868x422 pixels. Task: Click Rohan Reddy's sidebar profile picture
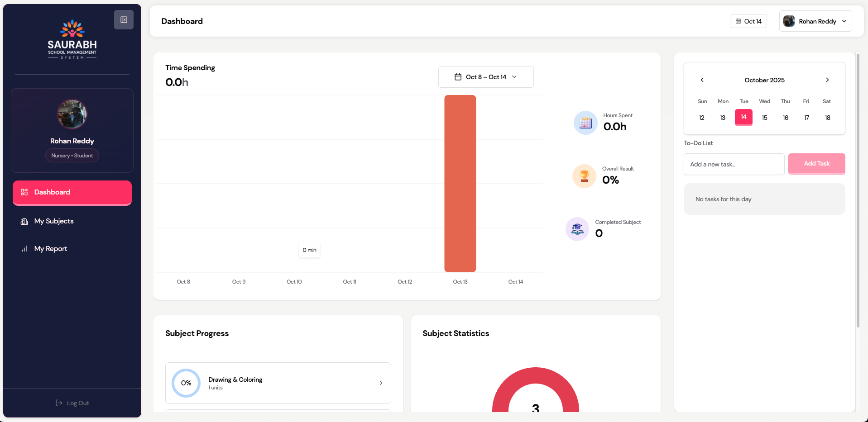(x=72, y=114)
